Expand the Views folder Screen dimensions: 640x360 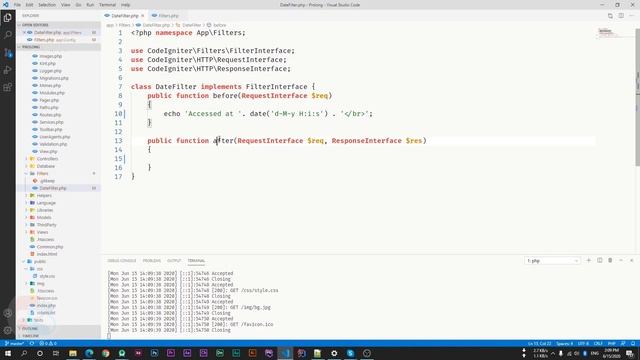tap(42, 232)
